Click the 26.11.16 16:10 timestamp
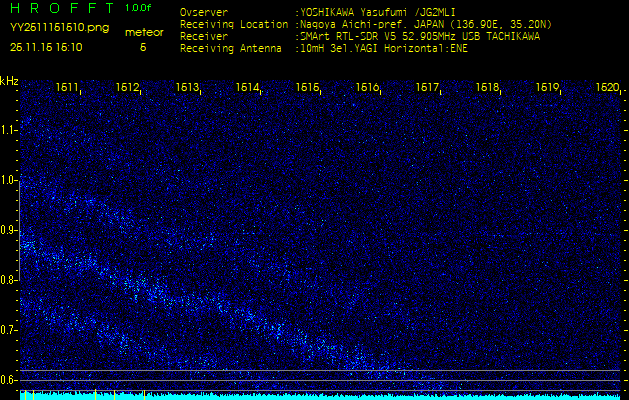This screenshot has width=629, height=400. pos(46,46)
